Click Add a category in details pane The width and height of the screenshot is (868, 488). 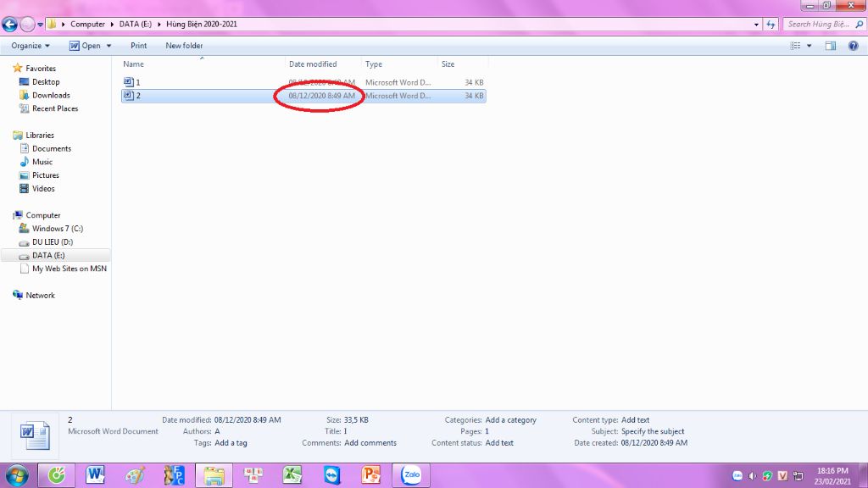(510, 420)
